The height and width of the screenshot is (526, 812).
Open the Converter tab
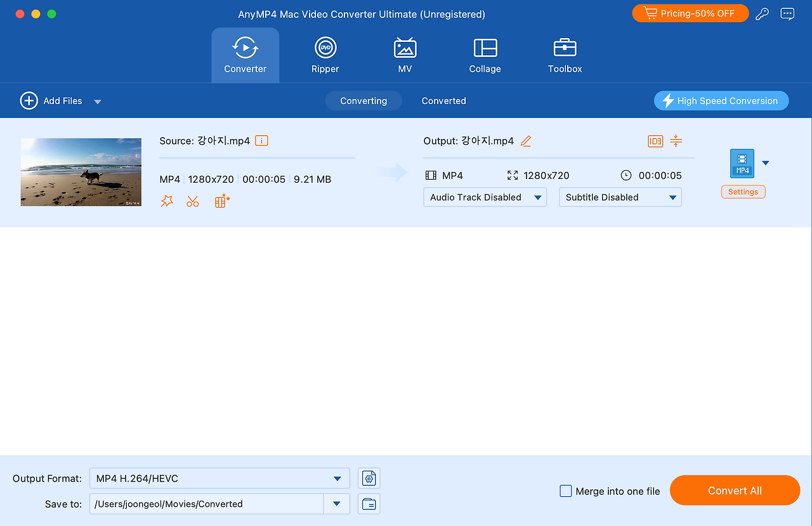[x=245, y=55]
